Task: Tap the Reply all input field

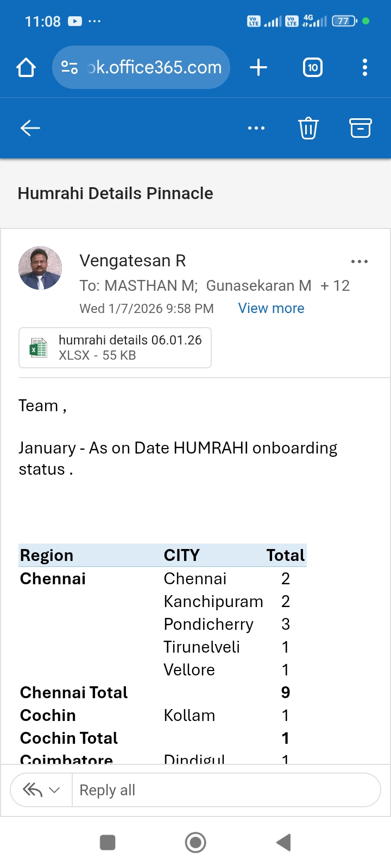Action: point(225,790)
